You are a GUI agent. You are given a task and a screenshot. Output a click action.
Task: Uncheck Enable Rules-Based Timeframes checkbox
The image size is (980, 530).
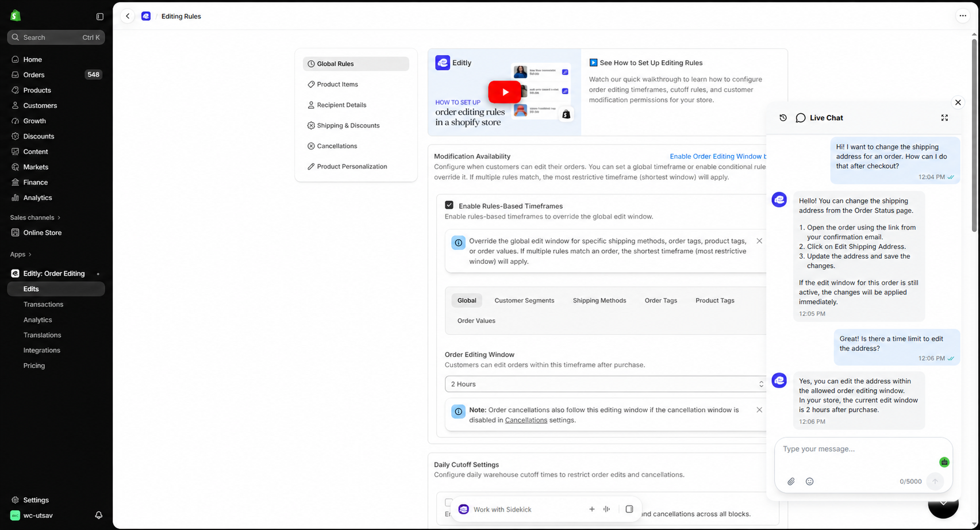[449, 205]
